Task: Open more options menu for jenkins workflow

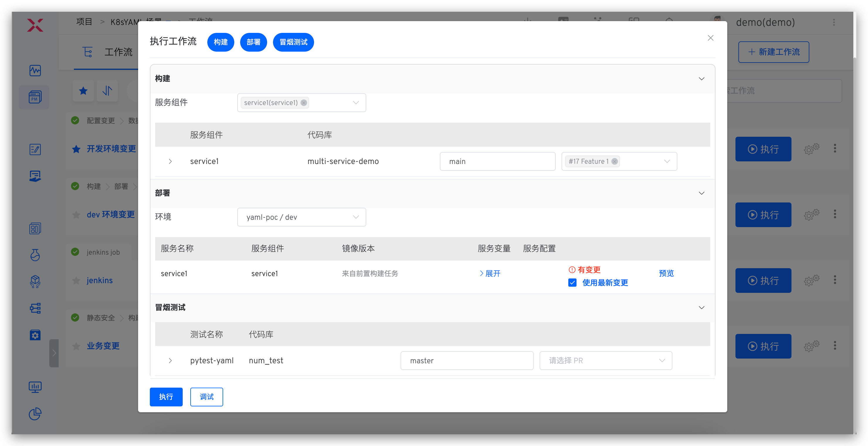Action: pyautogui.click(x=835, y=280)
